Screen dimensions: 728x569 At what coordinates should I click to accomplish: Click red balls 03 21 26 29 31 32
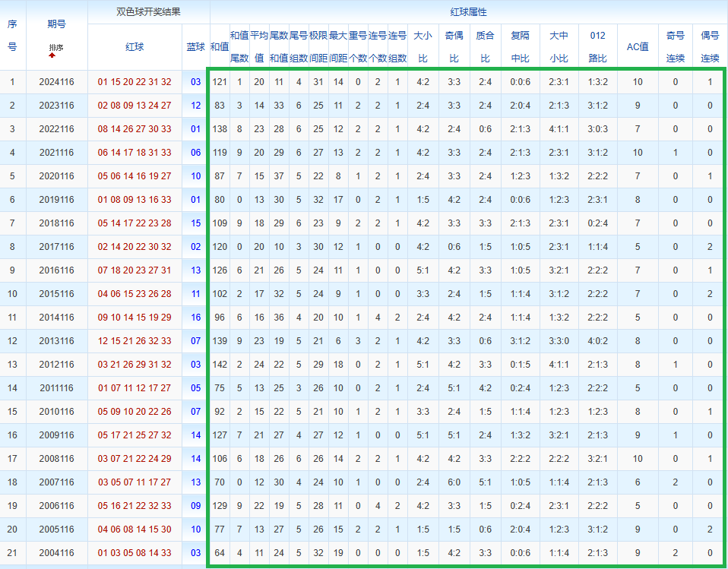click(135, 365)
